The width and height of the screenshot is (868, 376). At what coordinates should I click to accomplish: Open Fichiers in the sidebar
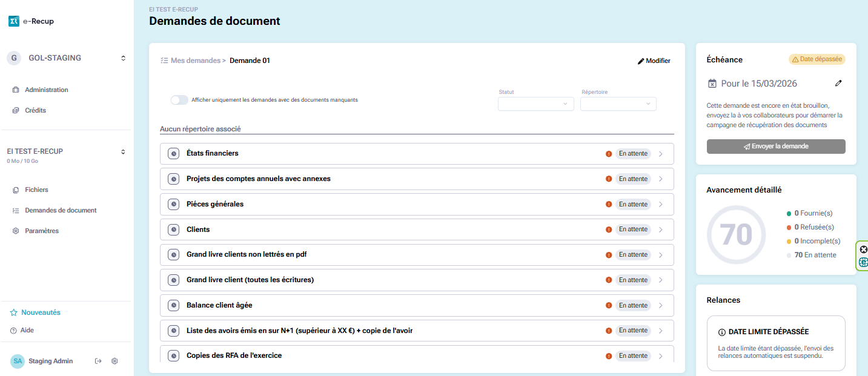pyautogui.click(x=36, y=190)
